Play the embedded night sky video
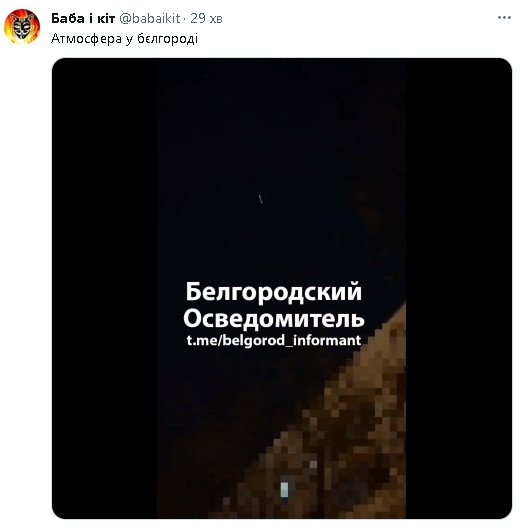 [282, 288]
